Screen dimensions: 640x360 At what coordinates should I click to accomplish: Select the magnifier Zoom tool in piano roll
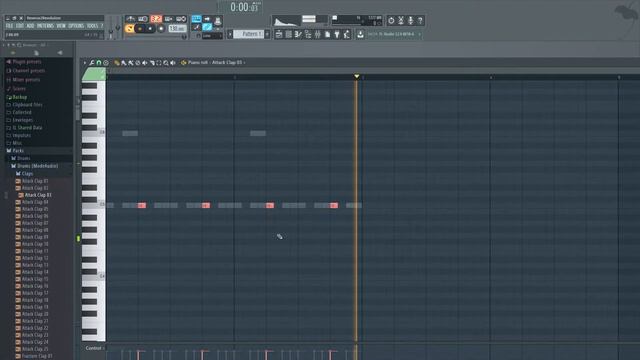pos(166,62)
